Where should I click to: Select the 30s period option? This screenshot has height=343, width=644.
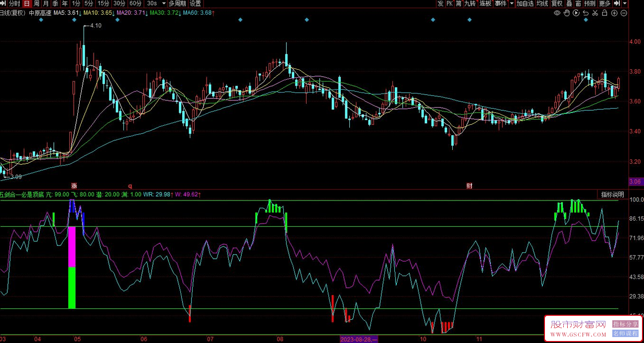click(x=152, y=3)
